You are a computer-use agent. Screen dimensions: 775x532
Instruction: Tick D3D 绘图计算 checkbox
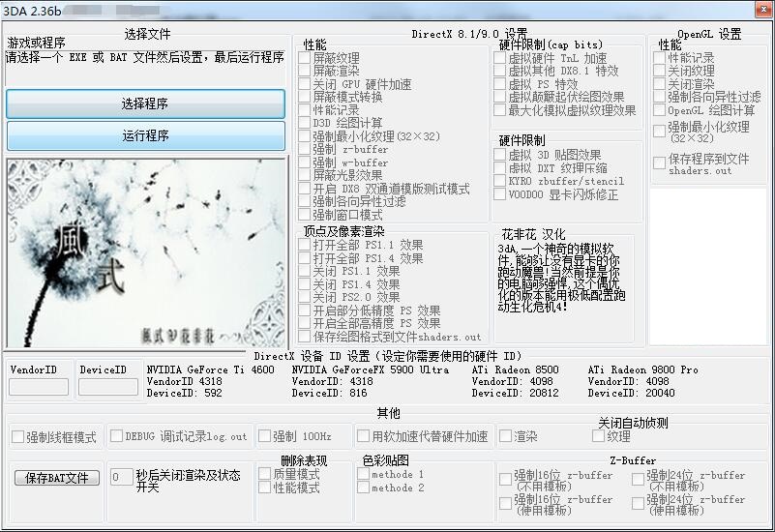(x=305, y=123)
